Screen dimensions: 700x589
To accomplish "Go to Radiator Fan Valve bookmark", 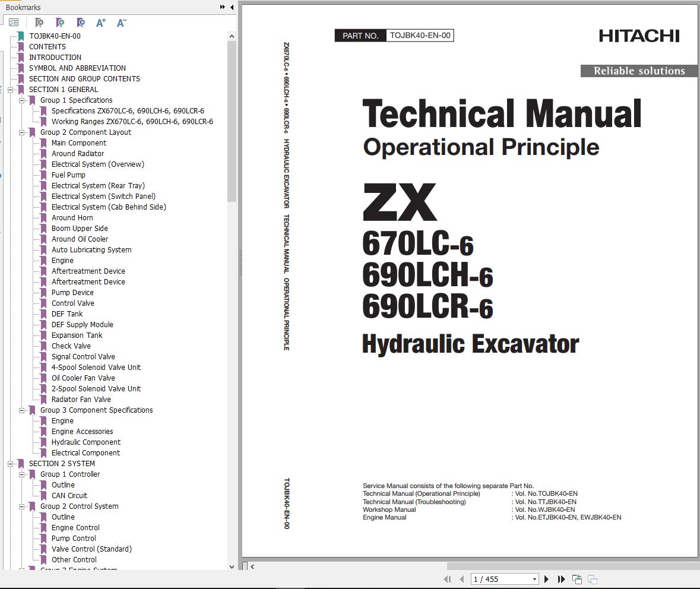I will pyautogui.click(x=81, y=400).
